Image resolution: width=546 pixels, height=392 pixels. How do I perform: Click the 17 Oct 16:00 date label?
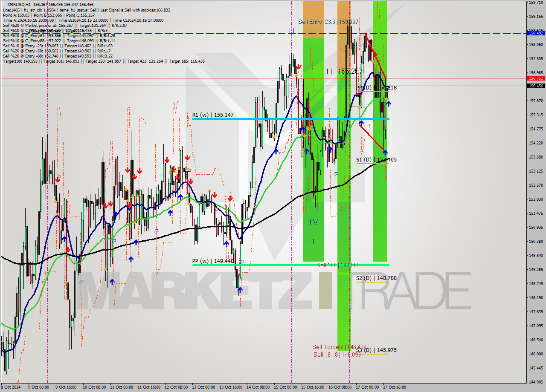coord(394,387)
